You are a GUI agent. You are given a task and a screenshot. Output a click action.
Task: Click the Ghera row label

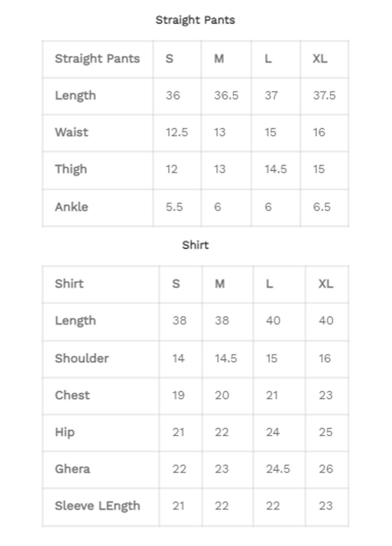click(72, 469)
